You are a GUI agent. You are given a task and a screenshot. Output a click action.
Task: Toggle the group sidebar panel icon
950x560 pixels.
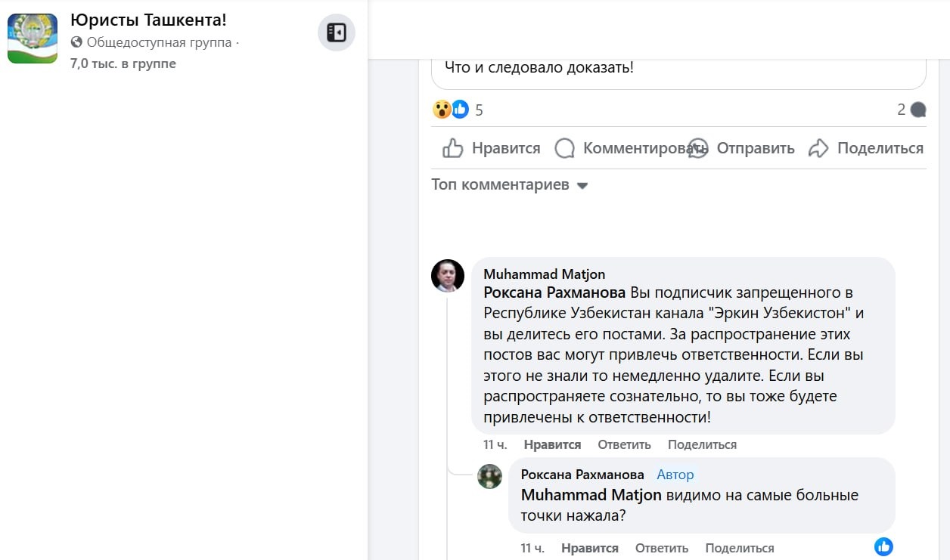(336, 32)
